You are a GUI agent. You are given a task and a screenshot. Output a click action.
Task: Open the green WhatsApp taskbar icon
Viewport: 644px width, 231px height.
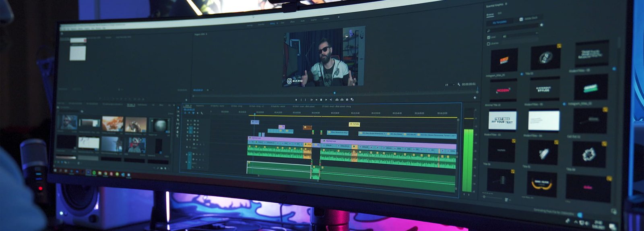pyautogui.click(x=94, y=173)
